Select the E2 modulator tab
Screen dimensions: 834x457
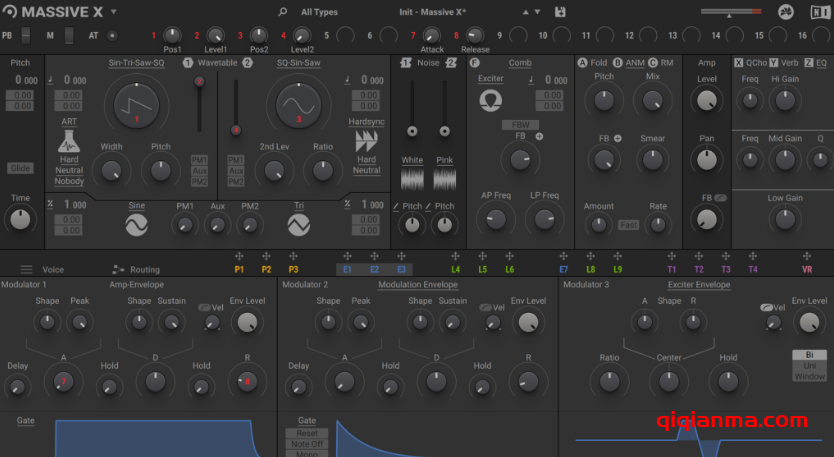click(x=374, y=270)
